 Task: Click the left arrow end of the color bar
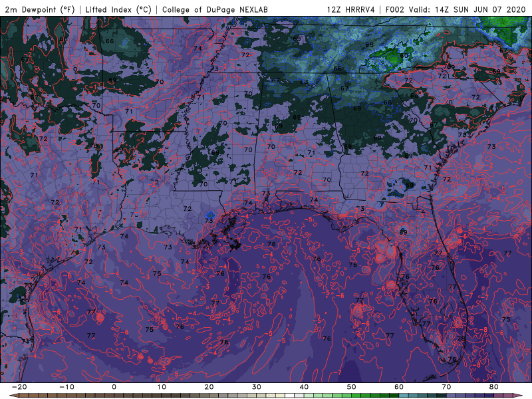(x=13, y=396)
